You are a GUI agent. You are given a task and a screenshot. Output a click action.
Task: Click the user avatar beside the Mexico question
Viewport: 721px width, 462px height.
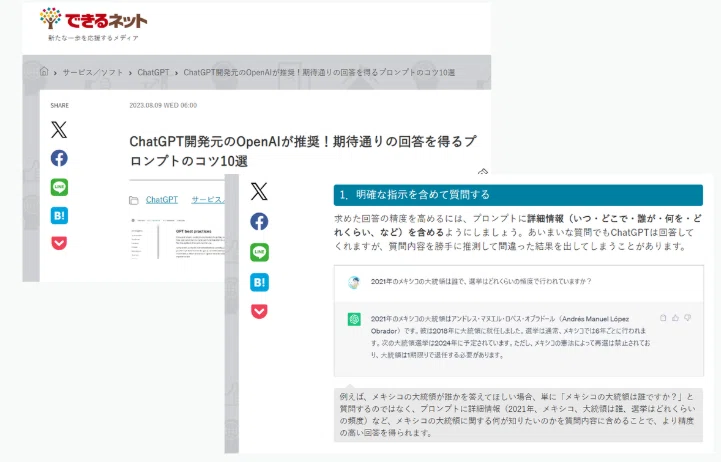click(354, 282)
